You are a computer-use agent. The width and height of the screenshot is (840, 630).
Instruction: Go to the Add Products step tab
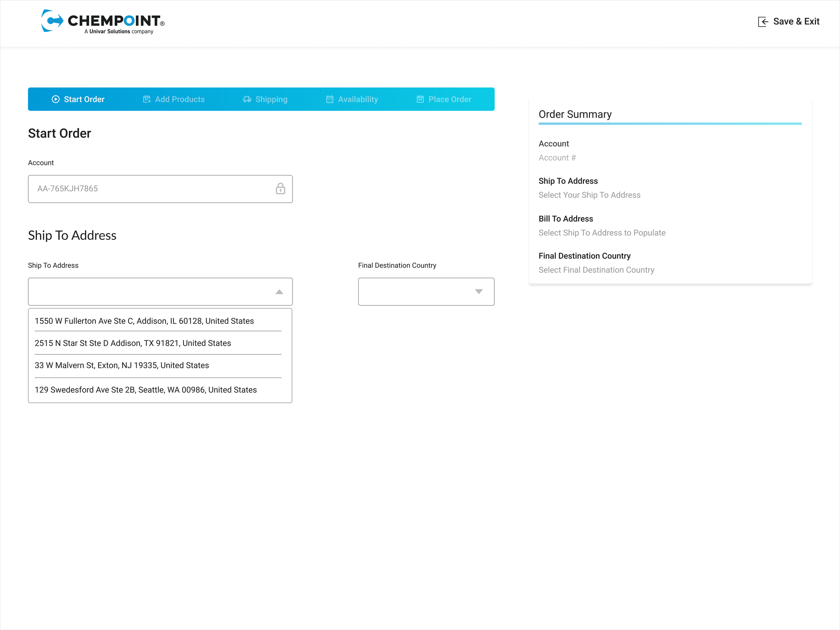pyautogui.click(x=174, y=99)
